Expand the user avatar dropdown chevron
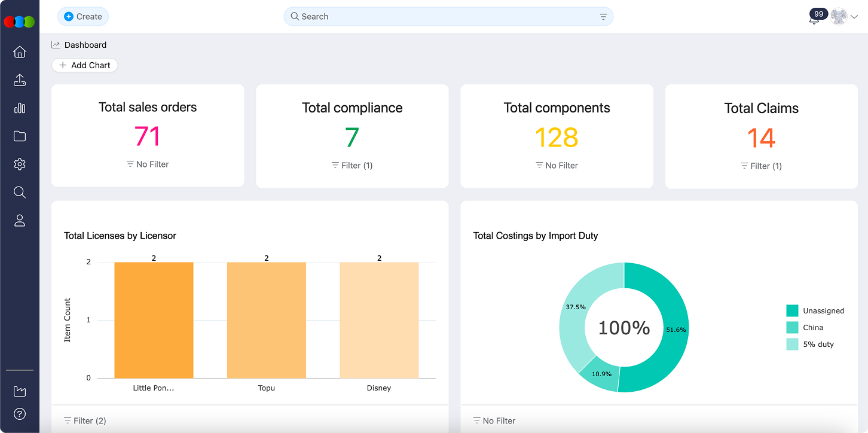Screen dimensions: 868x433 click(x=854, y=17)
